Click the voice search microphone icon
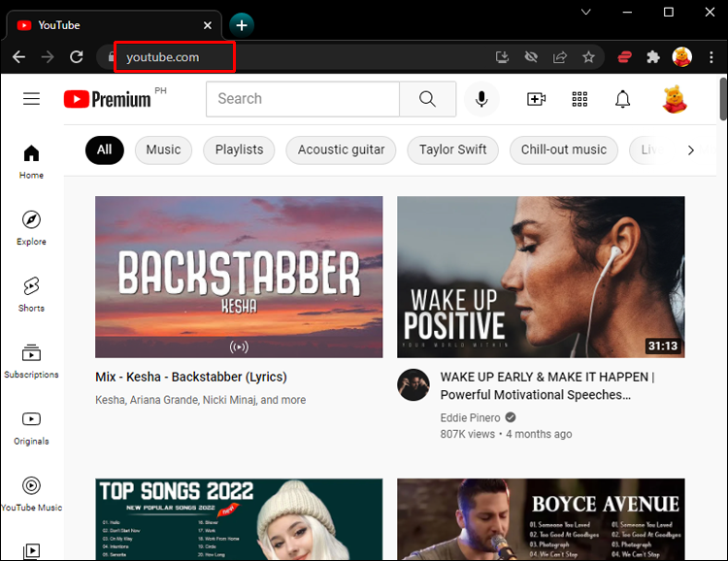The image size is (728, 561). pyautogui.click(x=480, y=99)
